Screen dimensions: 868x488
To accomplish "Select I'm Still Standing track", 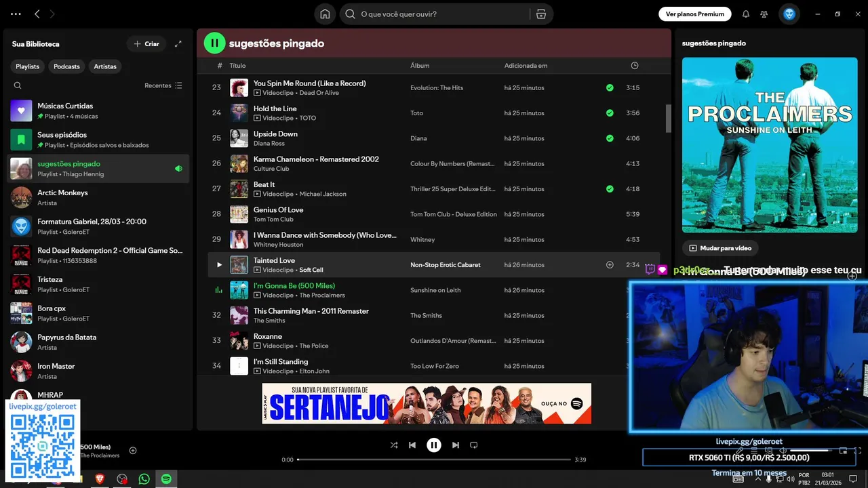I will pos(434,366).
